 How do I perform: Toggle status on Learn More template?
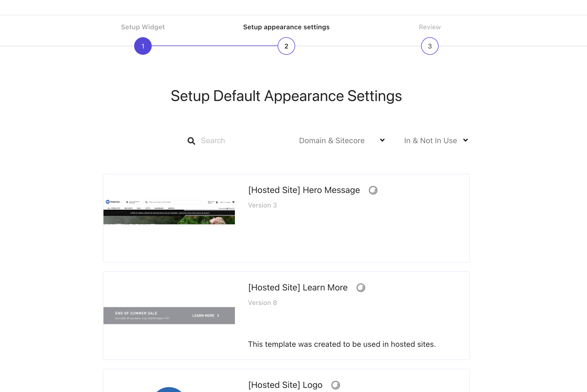pyautogui.click(x=360, y=287)
